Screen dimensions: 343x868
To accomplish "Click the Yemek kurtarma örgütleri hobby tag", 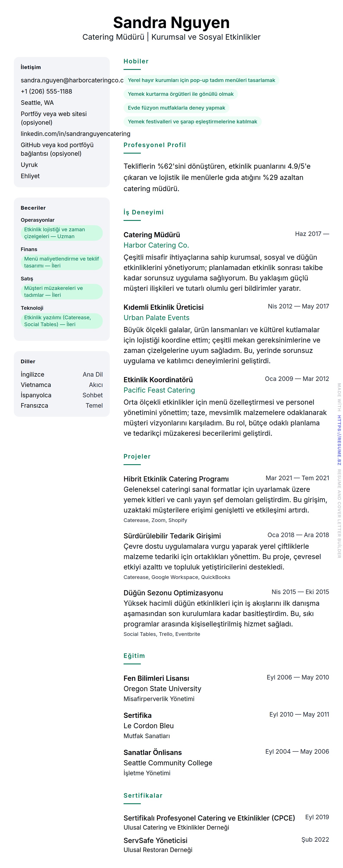I will (x=180, y=94).
